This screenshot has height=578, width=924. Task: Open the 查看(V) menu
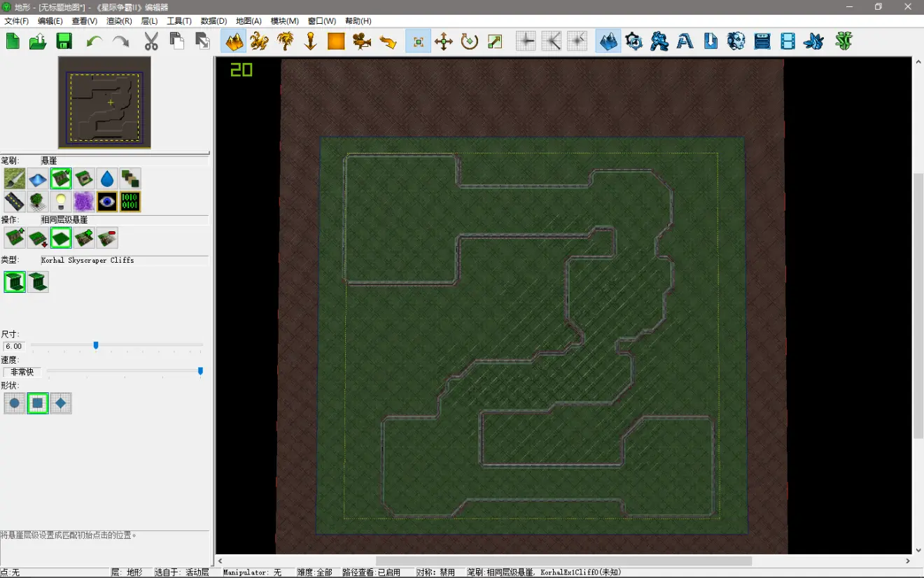pyautogui.click(x=85, y=21)
